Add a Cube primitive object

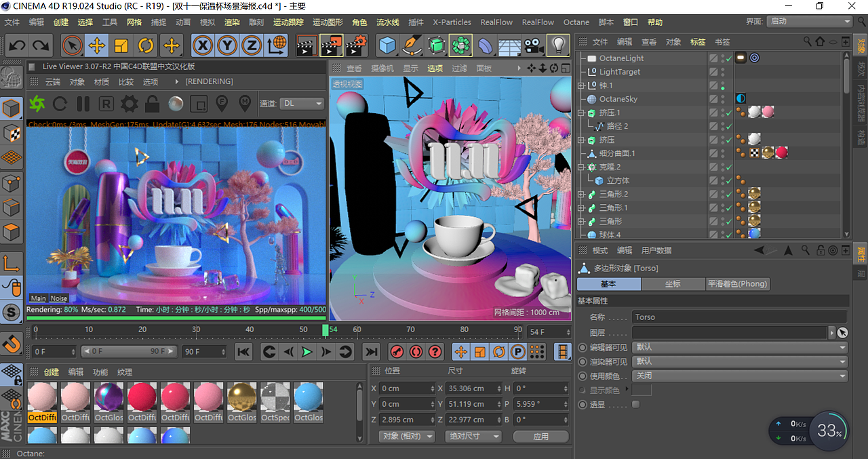pyautogui.click(x=387, y=46)
